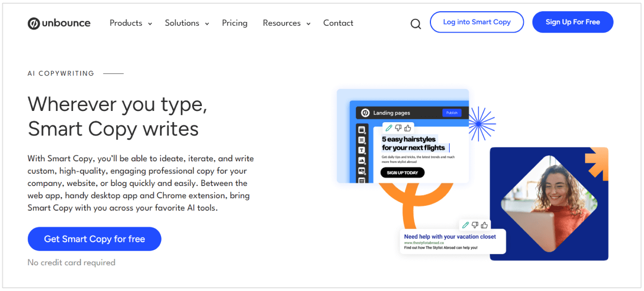Click the Sign Up For Free button
644x291 pixels.
tap(573, 22)
